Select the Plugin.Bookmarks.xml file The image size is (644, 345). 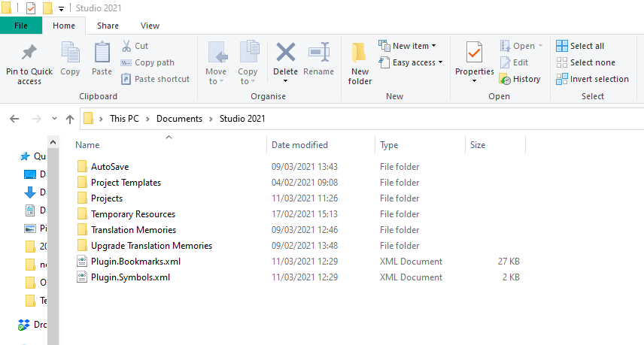pos(135,262)
